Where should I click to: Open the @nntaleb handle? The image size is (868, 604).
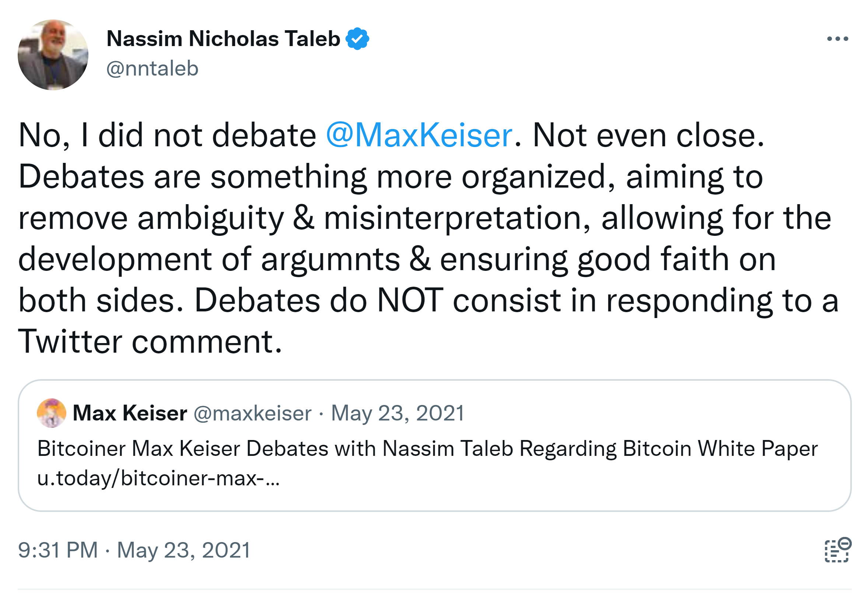[x=153, y=69]
